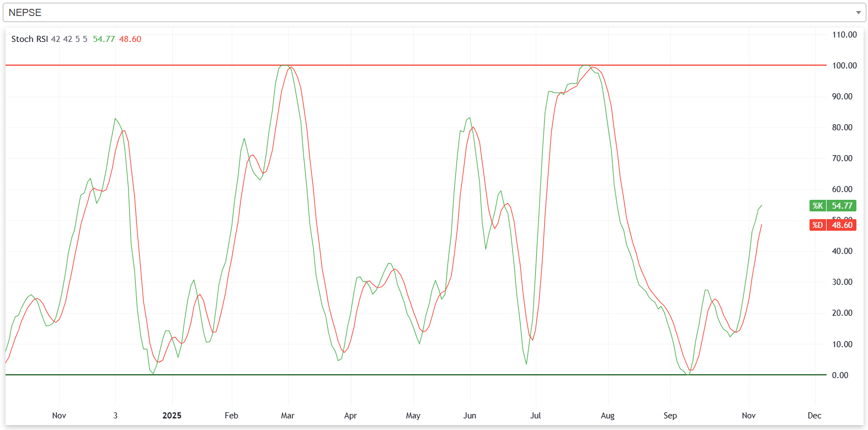Click the 20.00 label on the value axis
This screenshot has width=868, height=430.
[842, 313]
